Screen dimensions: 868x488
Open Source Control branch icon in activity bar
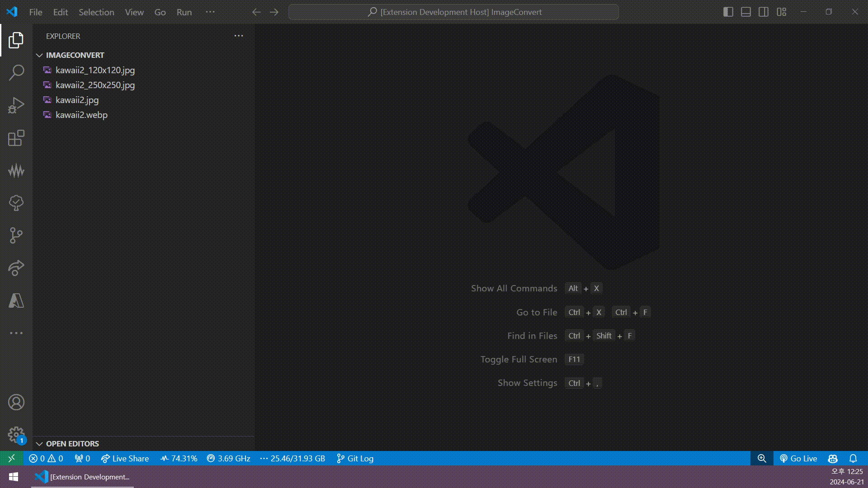click(16, 235)
